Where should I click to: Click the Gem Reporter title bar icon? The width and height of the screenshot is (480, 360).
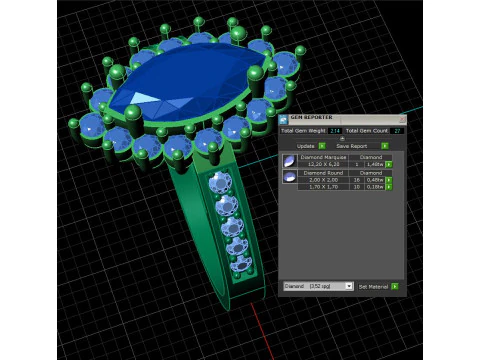(284, 119)
